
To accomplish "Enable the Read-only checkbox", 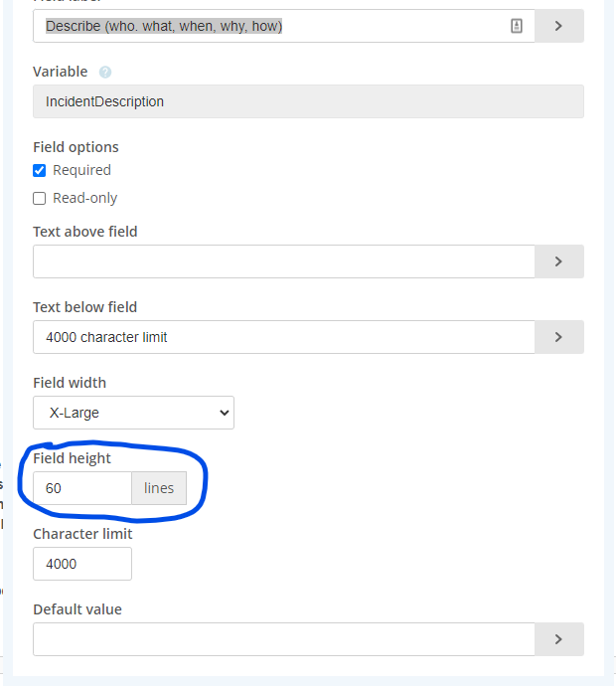I will tap(40, 198).
